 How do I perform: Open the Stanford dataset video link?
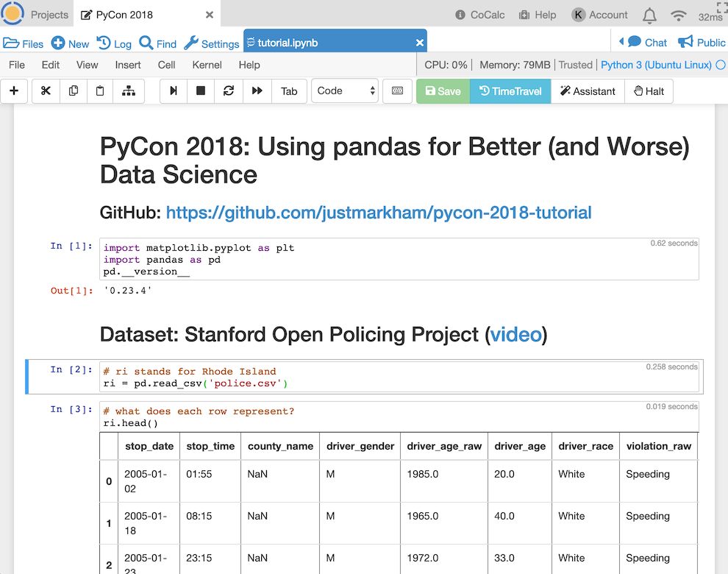pos(515,335)
